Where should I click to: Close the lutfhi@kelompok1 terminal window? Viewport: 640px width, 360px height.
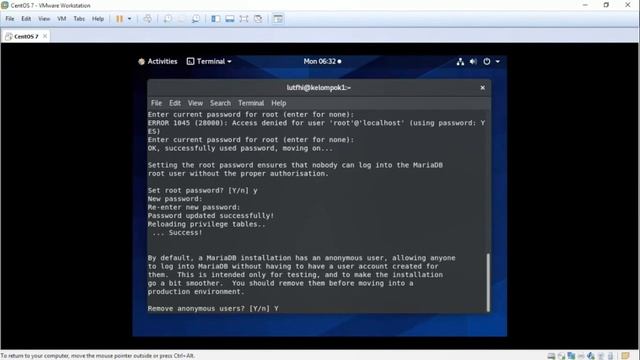coord(482,87)
